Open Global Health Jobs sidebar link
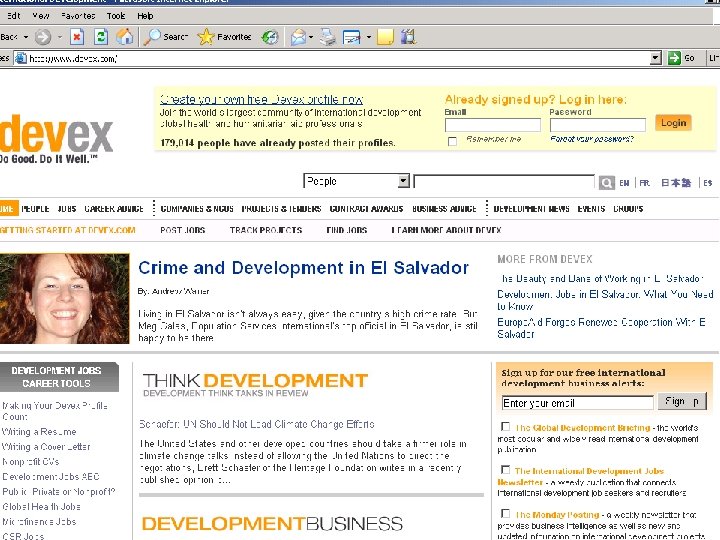720x540 pixels. point(41,507)
